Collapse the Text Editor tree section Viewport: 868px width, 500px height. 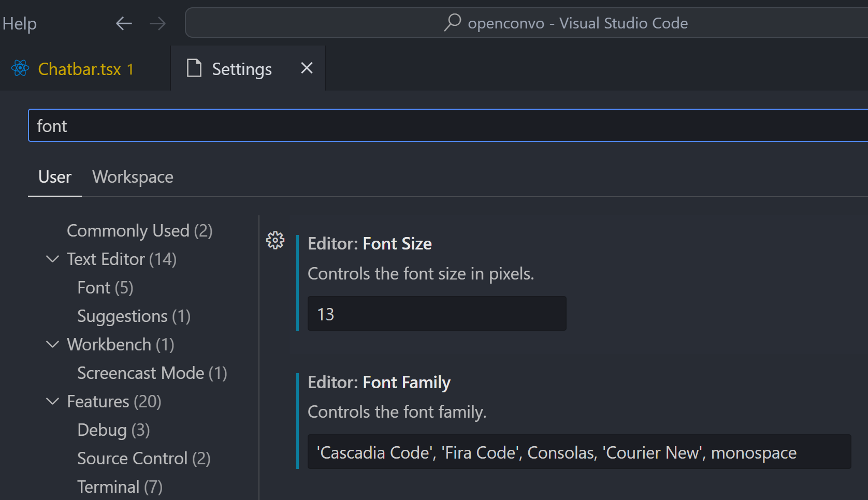52,259
